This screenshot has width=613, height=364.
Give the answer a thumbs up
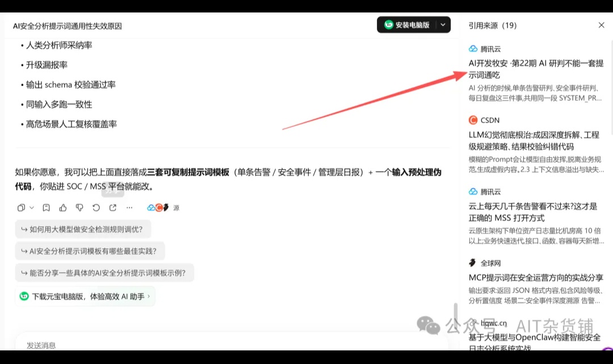[62, 208]
